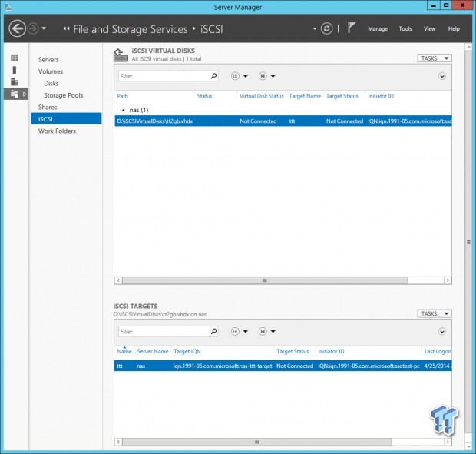Viewport: 476px width, 454px height.
Task: Select iSCSI in sidebar
Action: point(66,119)
